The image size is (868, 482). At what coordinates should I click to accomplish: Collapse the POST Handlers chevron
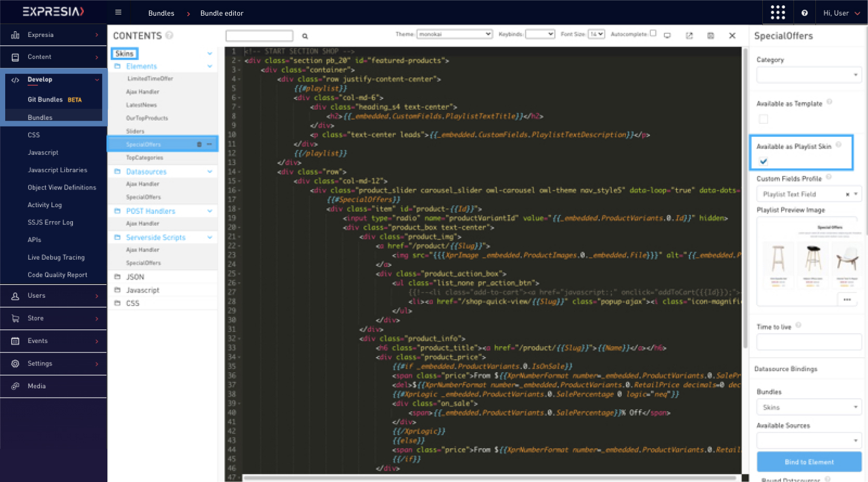point(210,211)
